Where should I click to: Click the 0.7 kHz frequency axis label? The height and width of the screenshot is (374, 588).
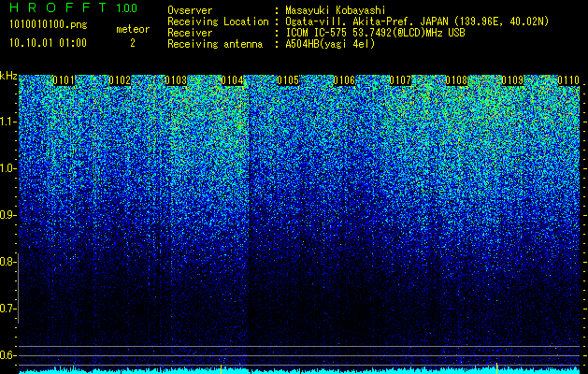pyautogui.click(x=7, y=309)
